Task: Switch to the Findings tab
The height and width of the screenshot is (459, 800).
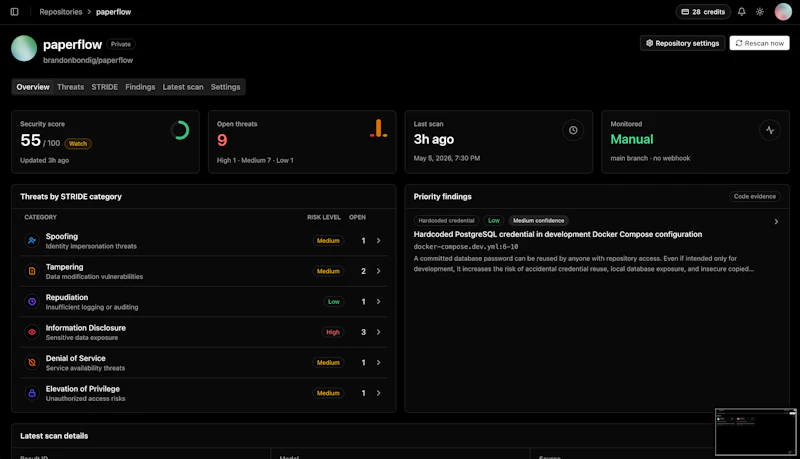Action: point(140,87)
